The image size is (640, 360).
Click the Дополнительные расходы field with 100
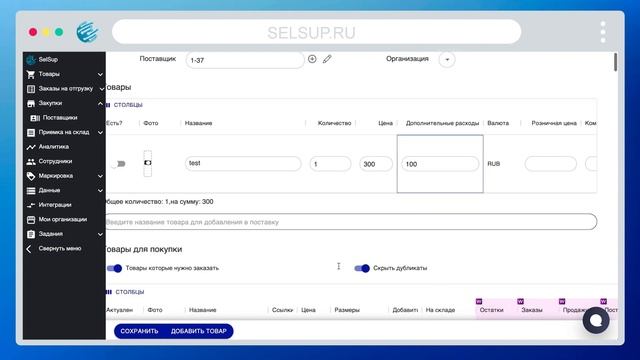440,164
